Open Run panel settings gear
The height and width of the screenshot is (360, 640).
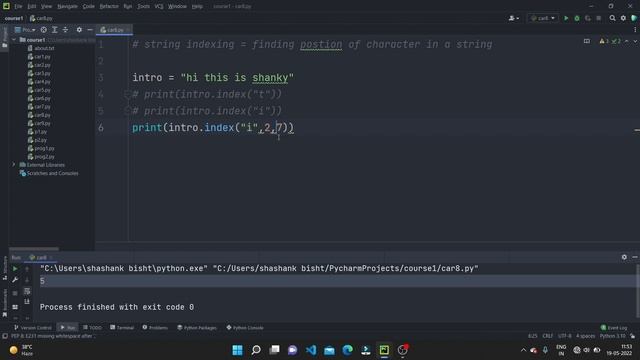[624, 257]
